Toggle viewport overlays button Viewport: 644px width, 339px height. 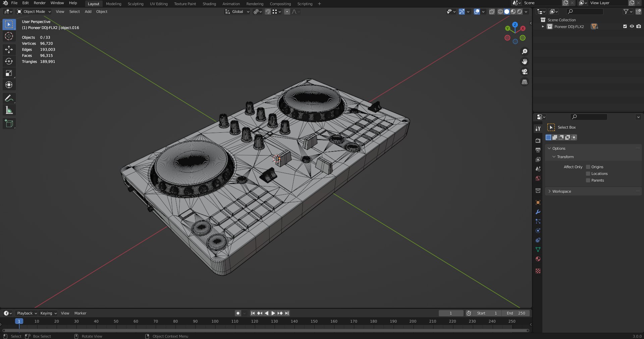tap(477, 12)
